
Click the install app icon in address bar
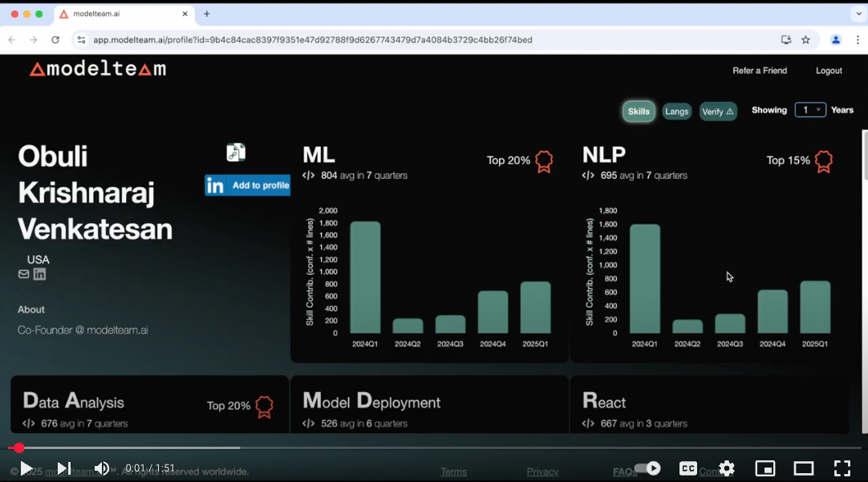point(786,40)
